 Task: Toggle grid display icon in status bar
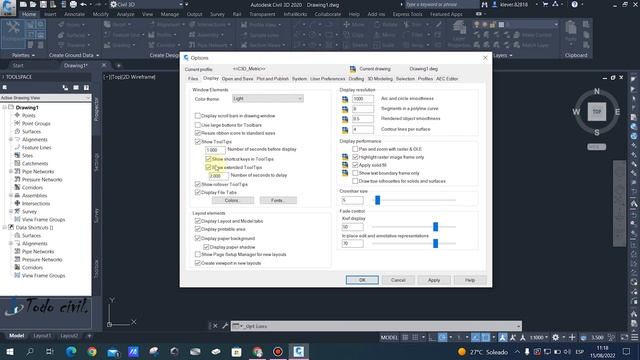405,338
